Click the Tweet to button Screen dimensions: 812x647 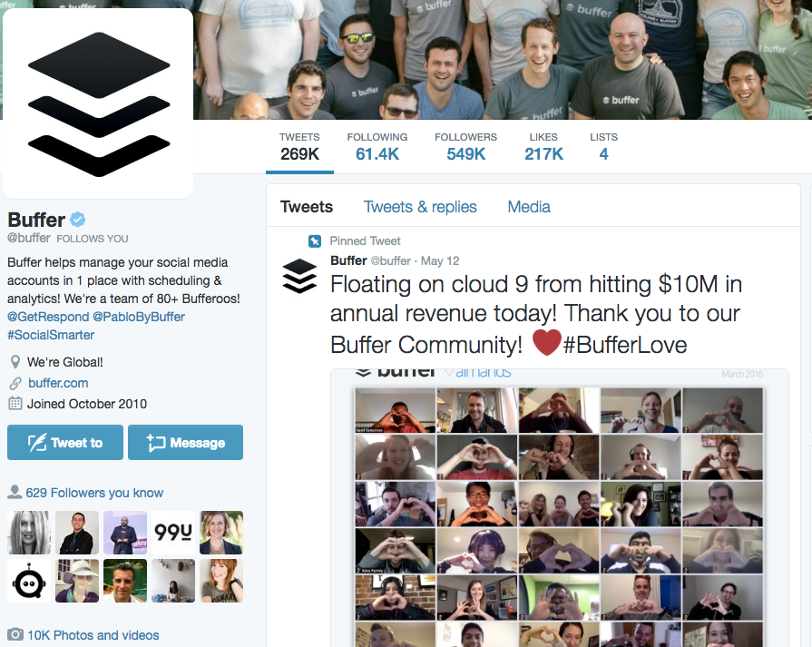click(x=65, y=443)
